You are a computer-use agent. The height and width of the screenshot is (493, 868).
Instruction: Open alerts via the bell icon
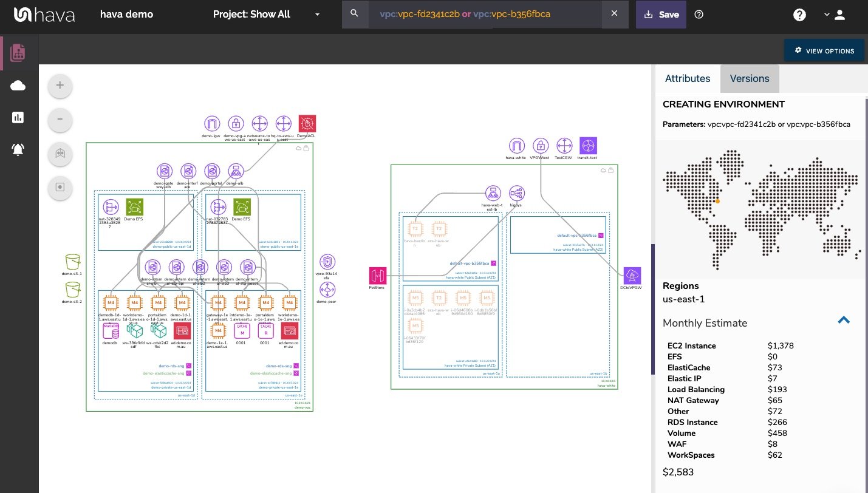click(18, 149)
